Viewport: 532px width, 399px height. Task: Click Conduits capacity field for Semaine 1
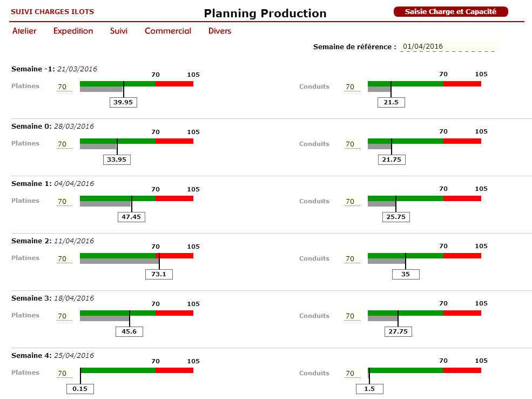point(352,201)
